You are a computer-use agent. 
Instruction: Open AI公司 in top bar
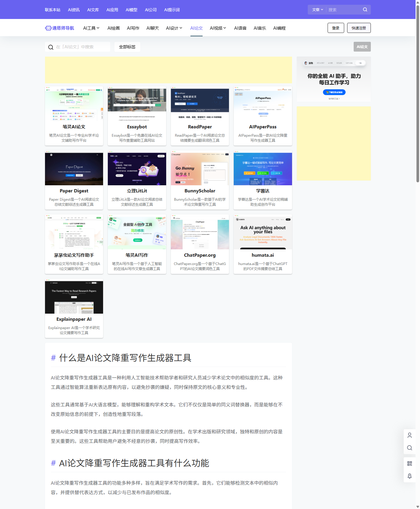pos(151,10)
